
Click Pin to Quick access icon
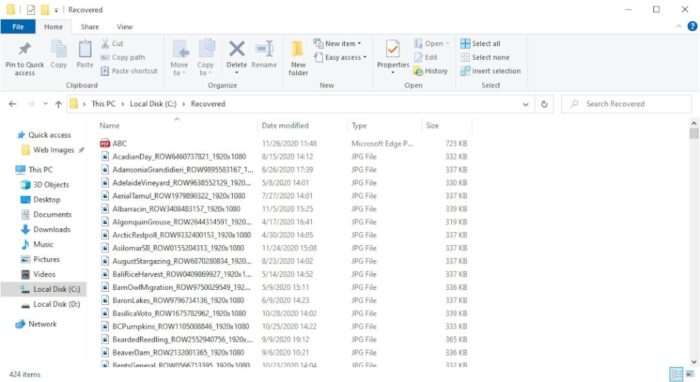(25, 49)
